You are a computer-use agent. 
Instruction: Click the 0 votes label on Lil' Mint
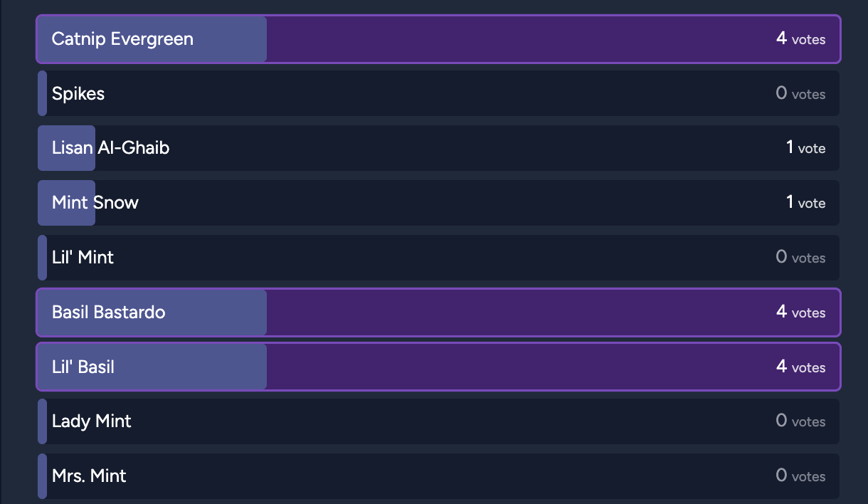801,258
